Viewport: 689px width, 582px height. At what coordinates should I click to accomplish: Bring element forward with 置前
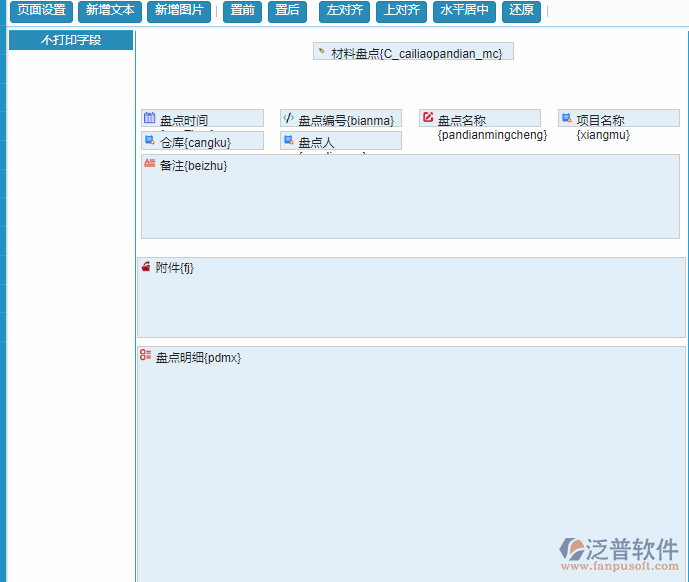click(243, 11)
